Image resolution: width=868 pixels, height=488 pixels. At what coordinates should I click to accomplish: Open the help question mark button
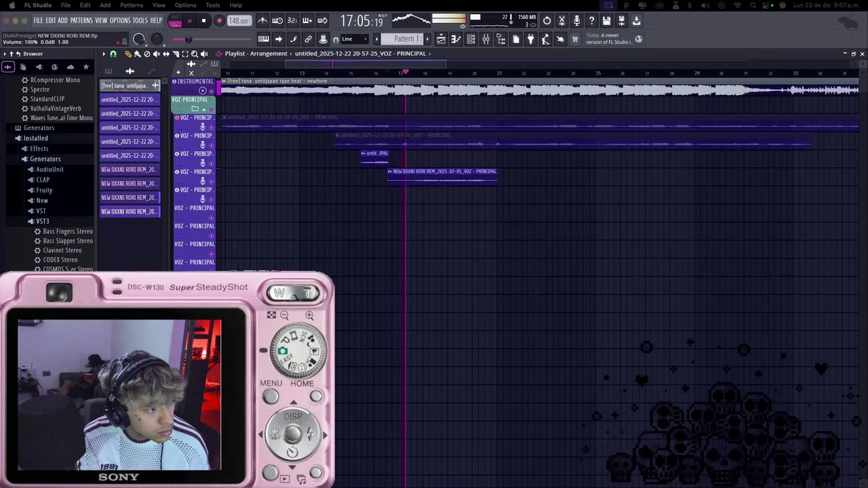pos(591,20)
